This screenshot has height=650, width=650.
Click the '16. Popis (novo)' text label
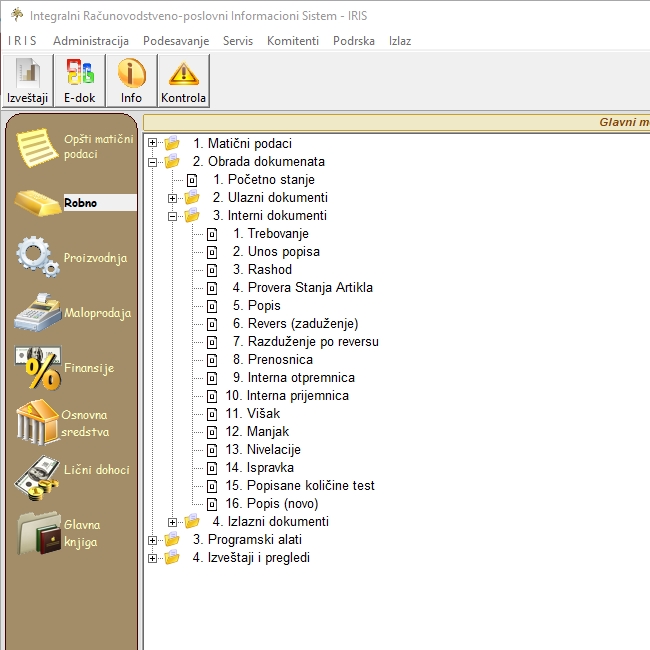(x=272, y=504)
